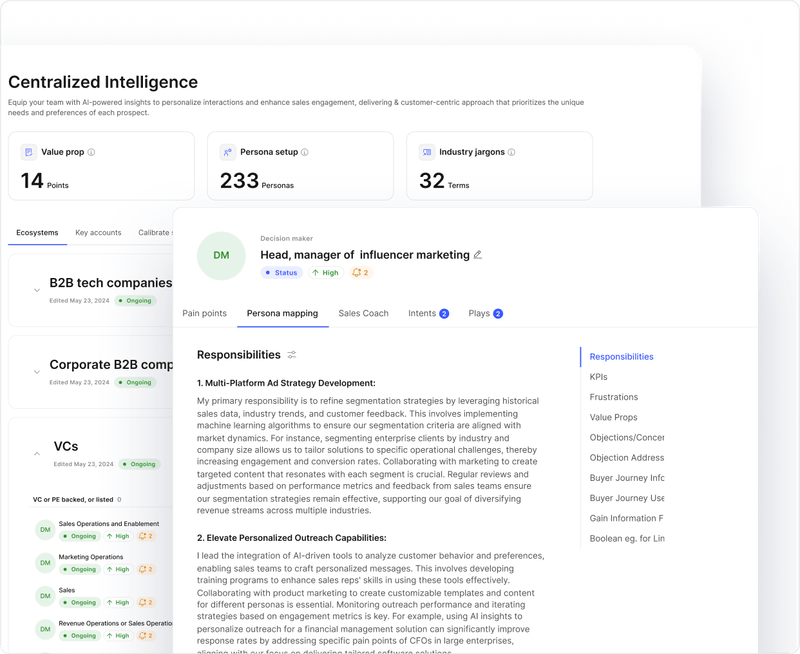The height and width of the screenshot is (654, 800).
Task: Click Ongoing status on B2B tech companies
Action: (x=135, y=300)
